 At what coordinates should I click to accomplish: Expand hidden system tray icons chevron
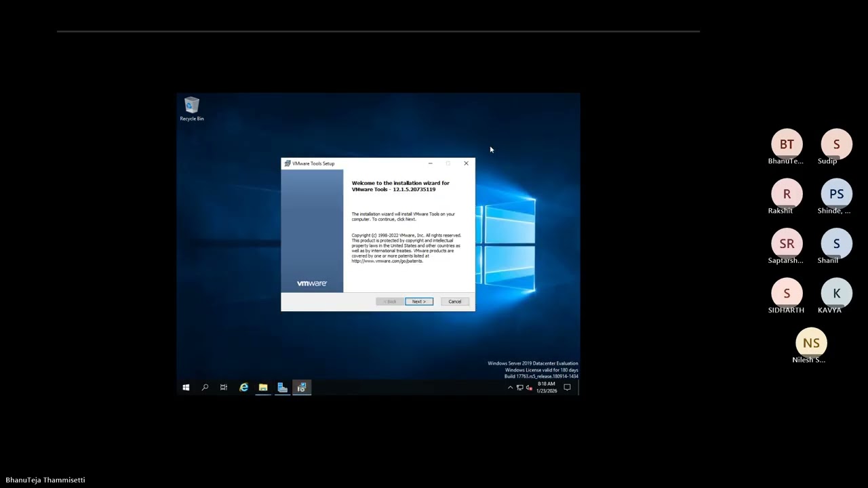(x=510, y=388)
